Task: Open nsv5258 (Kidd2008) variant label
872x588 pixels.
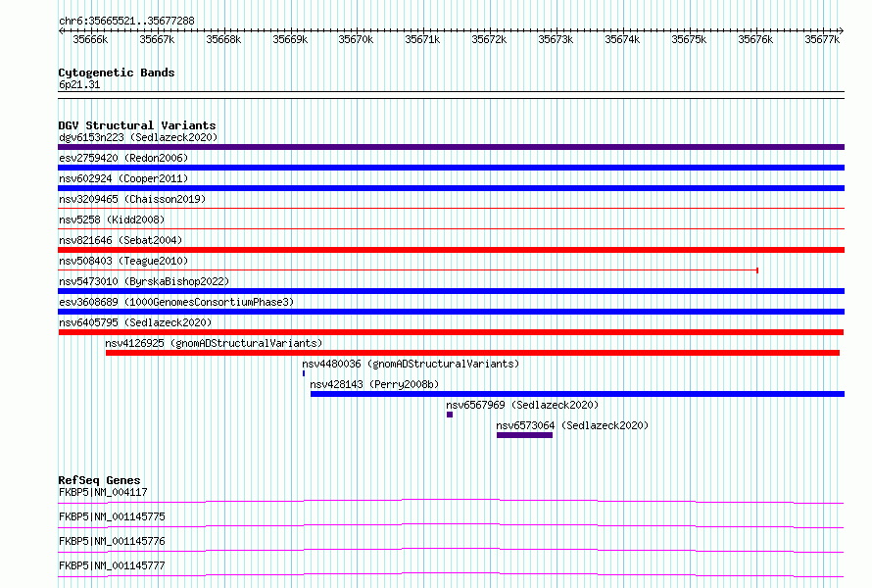Action: tap(112, 220)
